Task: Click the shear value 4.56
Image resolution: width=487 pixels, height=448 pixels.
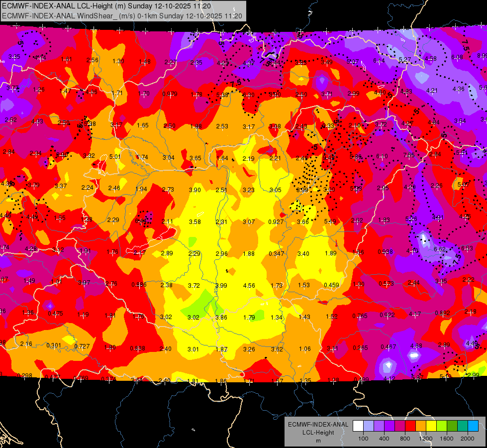Action: (249, 285)
